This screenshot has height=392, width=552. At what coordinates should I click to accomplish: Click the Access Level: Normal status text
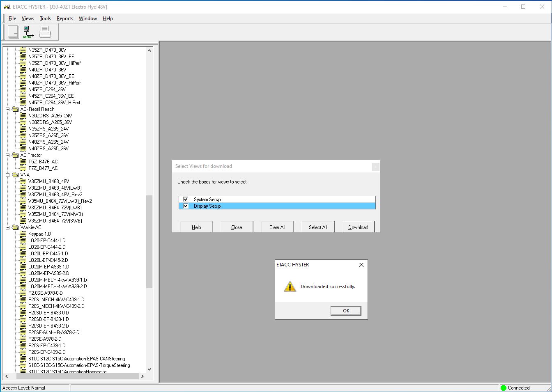click(x=24, y=388)
